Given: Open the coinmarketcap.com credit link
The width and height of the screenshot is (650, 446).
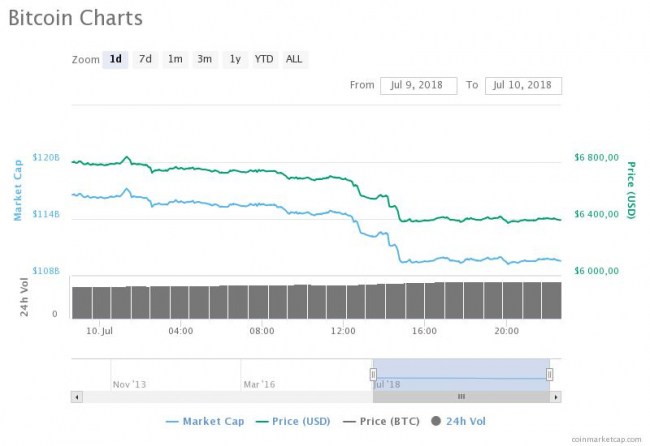Looking at the screenshot, I should coord(609,439).
